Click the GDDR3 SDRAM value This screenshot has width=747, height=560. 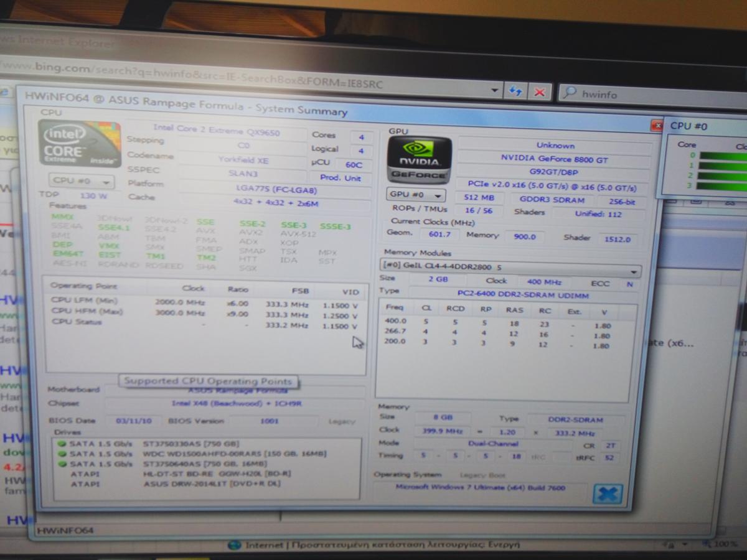coord(552,200)
